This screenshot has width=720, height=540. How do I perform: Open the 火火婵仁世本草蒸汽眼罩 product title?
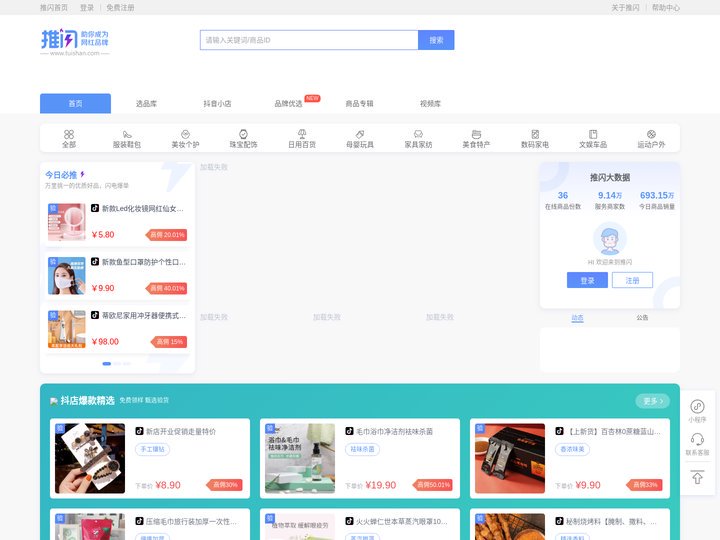402,521
